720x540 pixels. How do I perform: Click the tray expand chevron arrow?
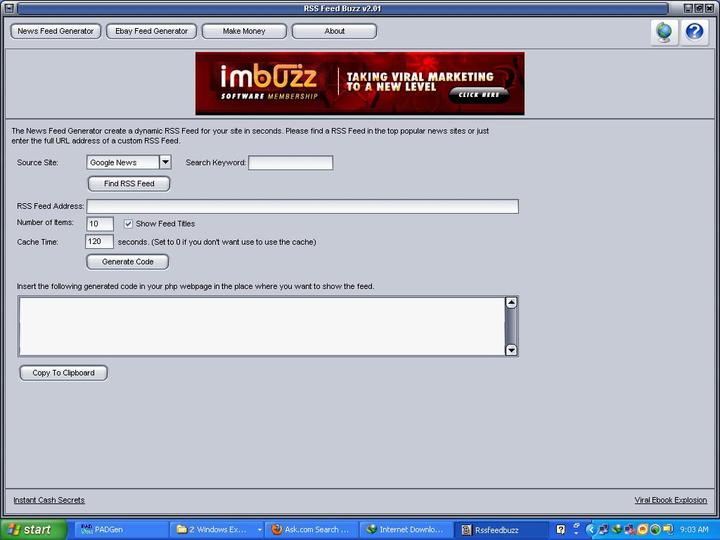[591, 529]
